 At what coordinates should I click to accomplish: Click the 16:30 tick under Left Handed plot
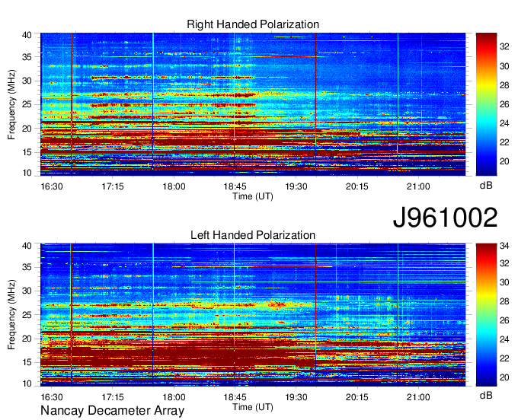pyautogui.click(x=52, y=397)
